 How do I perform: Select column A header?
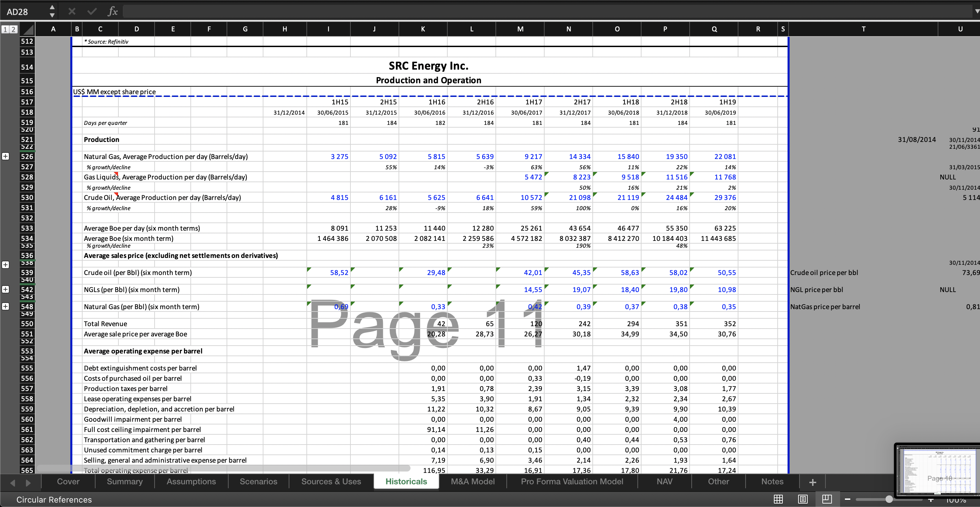pos(53,29)
